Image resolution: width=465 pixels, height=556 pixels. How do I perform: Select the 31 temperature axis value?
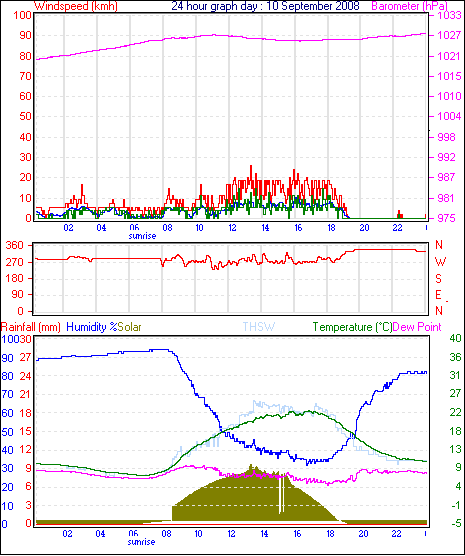[x=455, y=375]
